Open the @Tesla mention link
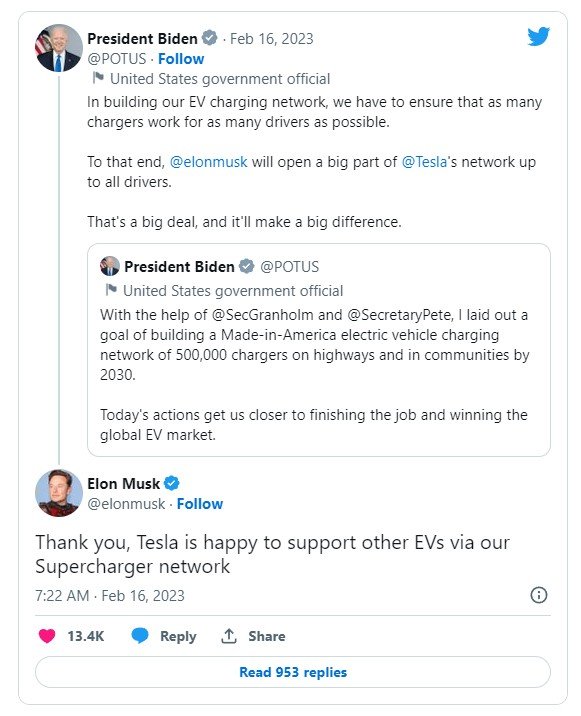The image size is (581, 716). tap(424, 162)
